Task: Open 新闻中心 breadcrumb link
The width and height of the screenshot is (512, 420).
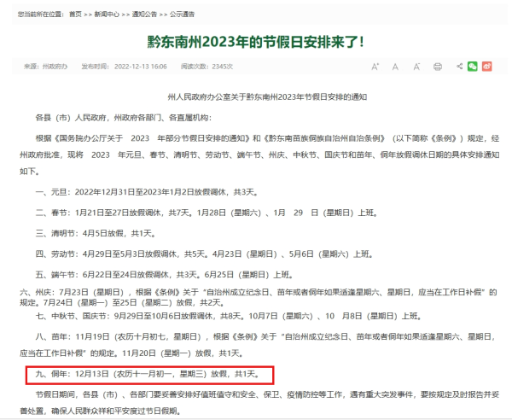Action: [x=107, y=15]
